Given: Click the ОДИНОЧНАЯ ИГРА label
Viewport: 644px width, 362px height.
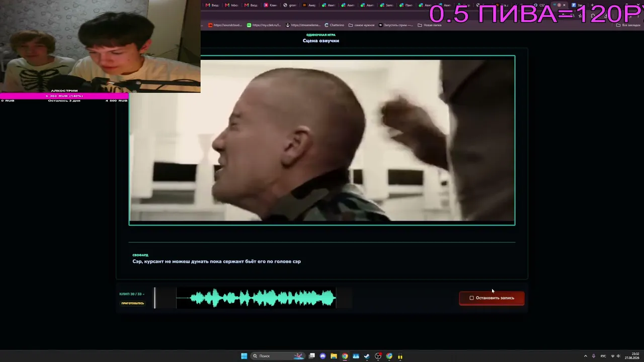Looking at the screenshot, I should point(321,35).
